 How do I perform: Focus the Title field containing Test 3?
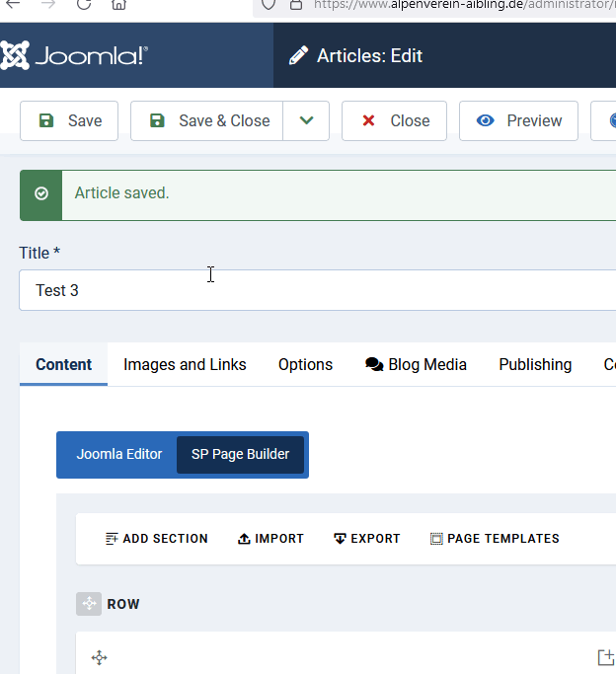pos(316,290)
